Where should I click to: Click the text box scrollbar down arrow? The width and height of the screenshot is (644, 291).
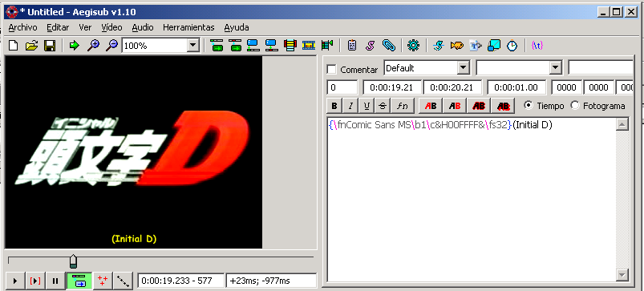pyautogui.click(x=622, y=275)
